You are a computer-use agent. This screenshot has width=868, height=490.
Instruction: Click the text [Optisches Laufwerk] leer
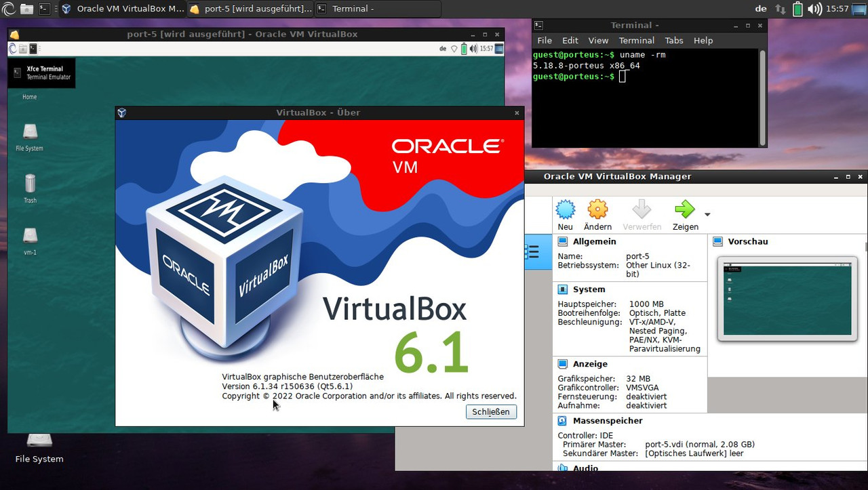pyautogui.click(x=694, y=453)
